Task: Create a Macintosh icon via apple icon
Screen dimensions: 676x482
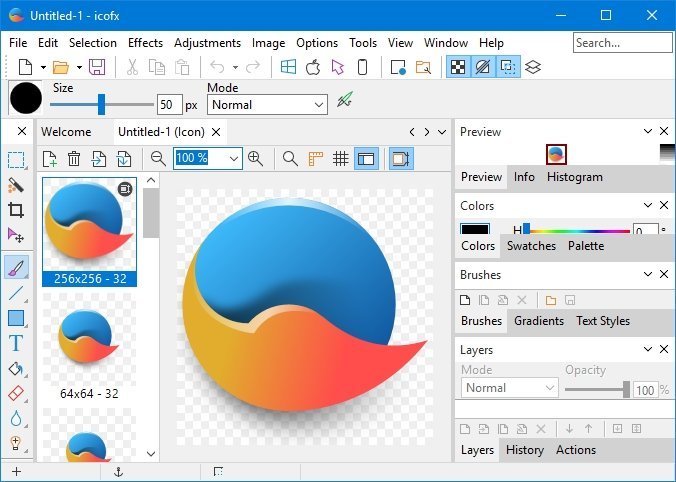Action: (313, 67)
